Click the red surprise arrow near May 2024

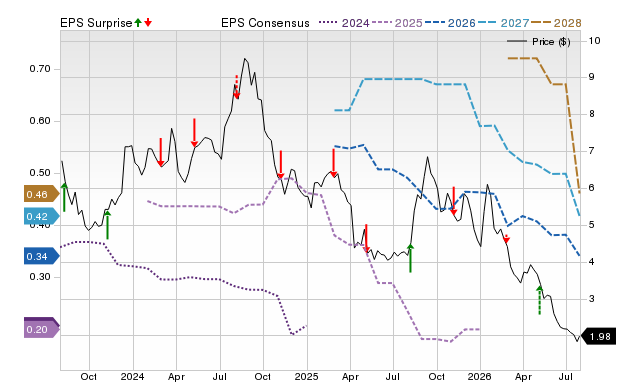tap(194, 133)
